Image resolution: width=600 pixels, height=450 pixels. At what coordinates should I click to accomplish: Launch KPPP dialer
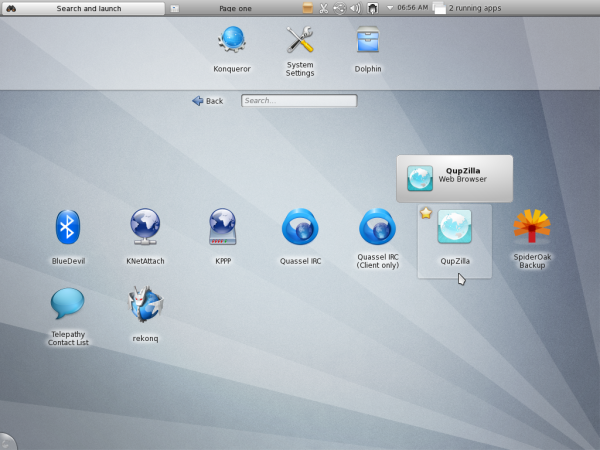pos(223,236)
